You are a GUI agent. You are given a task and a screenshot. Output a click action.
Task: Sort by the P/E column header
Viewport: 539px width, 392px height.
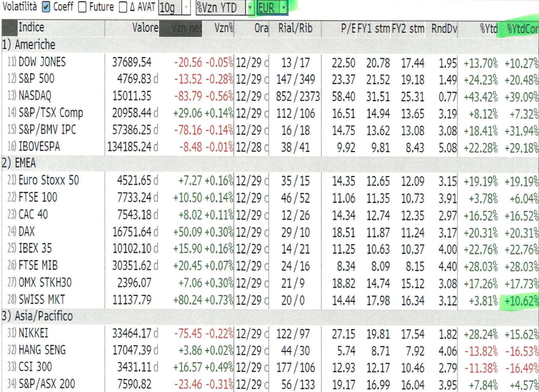click(x=348, y=29)
